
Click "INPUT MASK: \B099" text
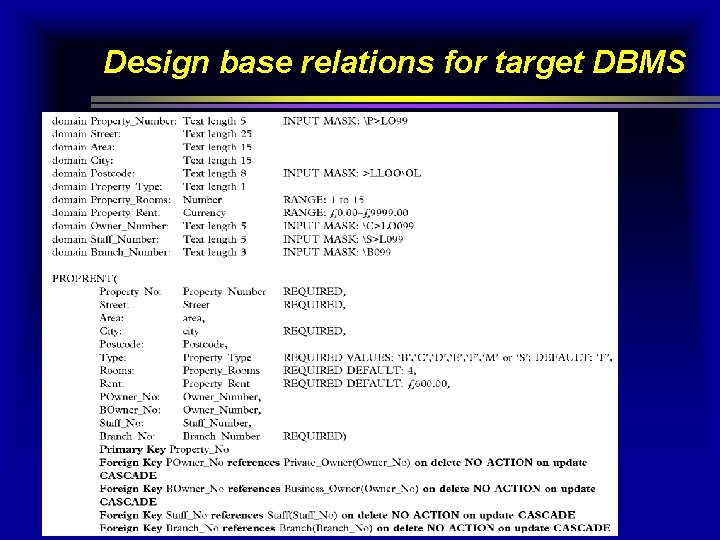[x=337, y=253]
